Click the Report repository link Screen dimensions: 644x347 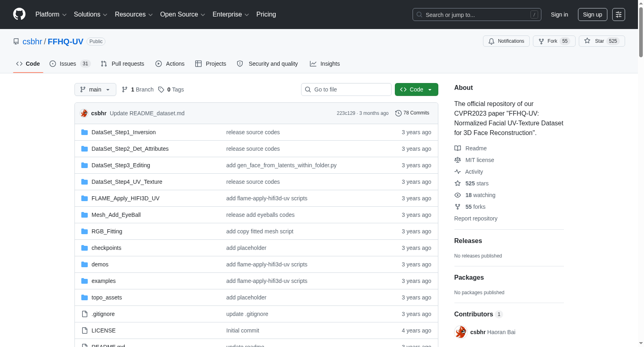click(476, 218)
